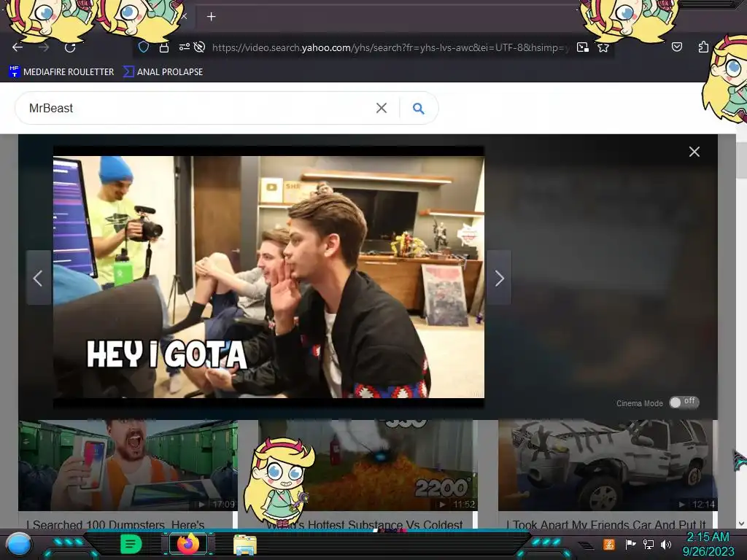Open the Pocket save icon

676,47
